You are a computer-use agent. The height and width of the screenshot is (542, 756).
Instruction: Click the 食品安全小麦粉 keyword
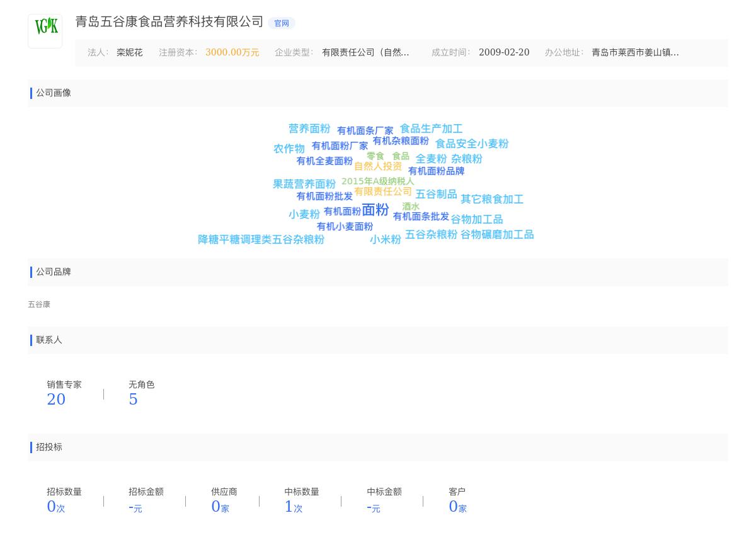coord(471,144)
